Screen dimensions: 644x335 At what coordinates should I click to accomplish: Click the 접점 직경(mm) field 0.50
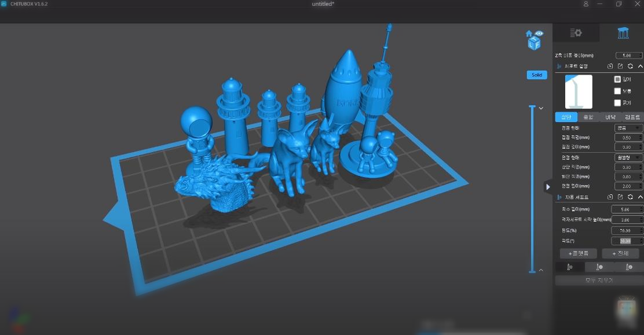pyautogui.click(x=628, y=138)
